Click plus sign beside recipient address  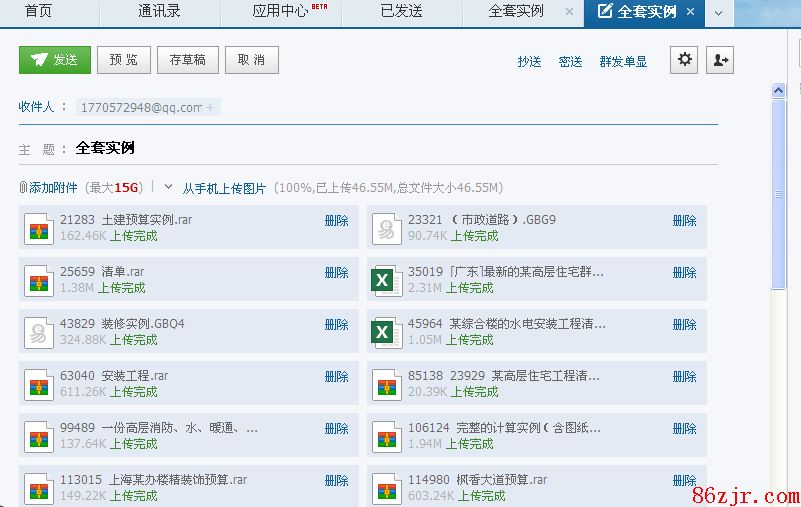point(210,107)
